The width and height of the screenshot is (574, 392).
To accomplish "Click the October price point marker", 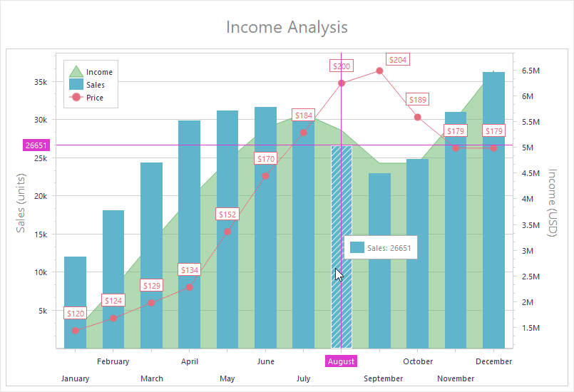I will [x=418, y=117].
